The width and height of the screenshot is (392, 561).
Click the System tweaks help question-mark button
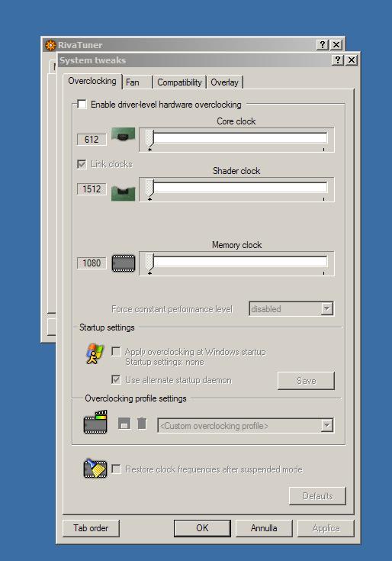point(338,60)
